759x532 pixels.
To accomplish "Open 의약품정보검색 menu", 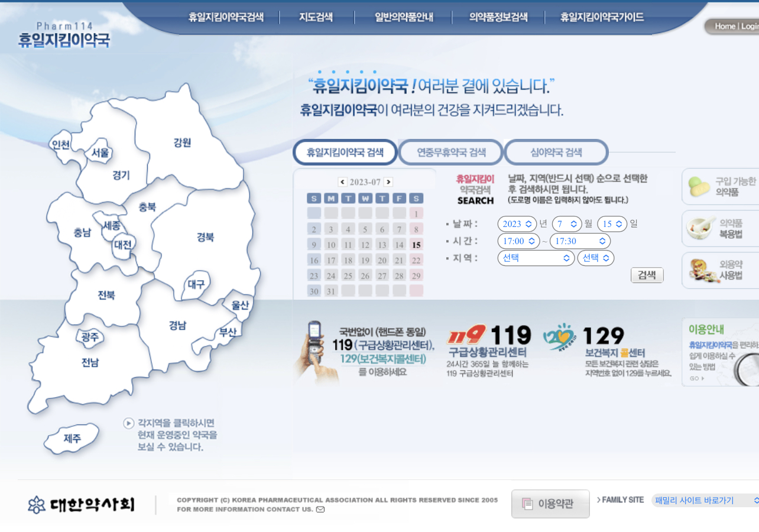I will coord(498,17).
